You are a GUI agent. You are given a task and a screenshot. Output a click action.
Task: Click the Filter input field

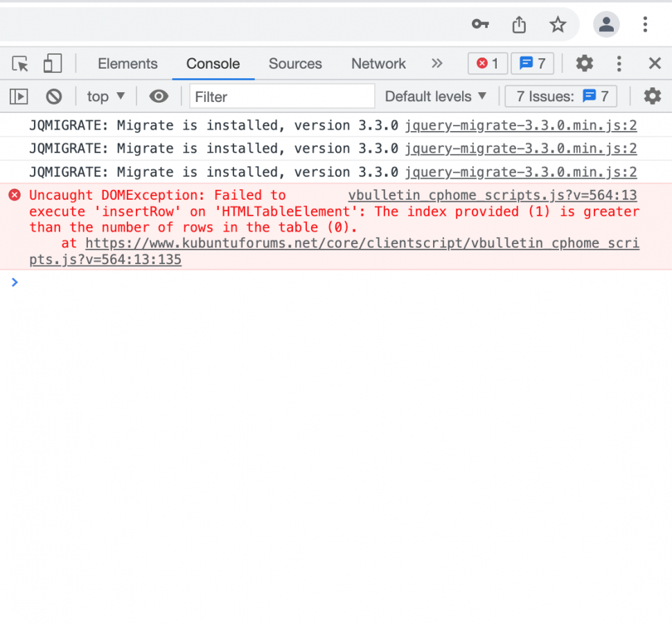(282, 96)
